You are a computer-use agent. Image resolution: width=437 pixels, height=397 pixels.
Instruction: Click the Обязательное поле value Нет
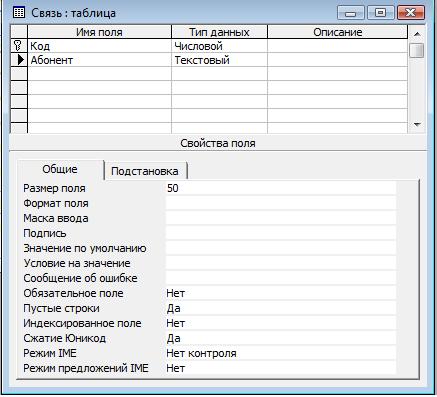coord(280,293)
